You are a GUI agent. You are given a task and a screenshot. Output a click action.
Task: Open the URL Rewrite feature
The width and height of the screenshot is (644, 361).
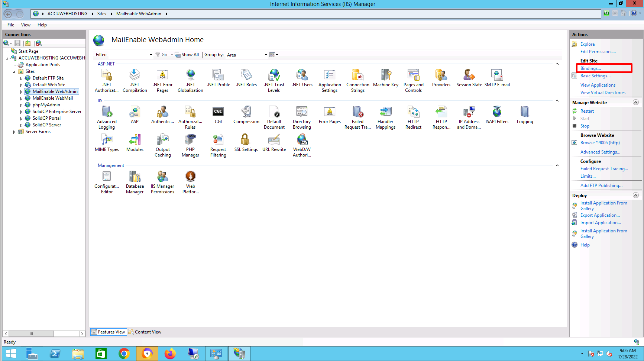point(274,143)
